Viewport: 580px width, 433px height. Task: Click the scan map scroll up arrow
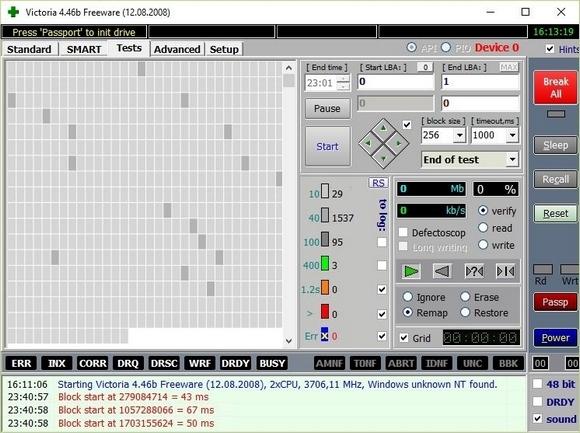[289, 68]
